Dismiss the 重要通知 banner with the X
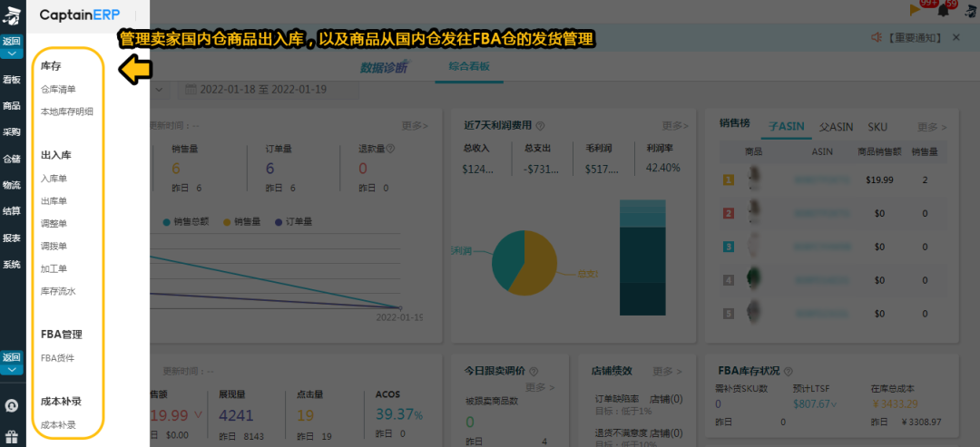980x447 pixels. point(955,37)
